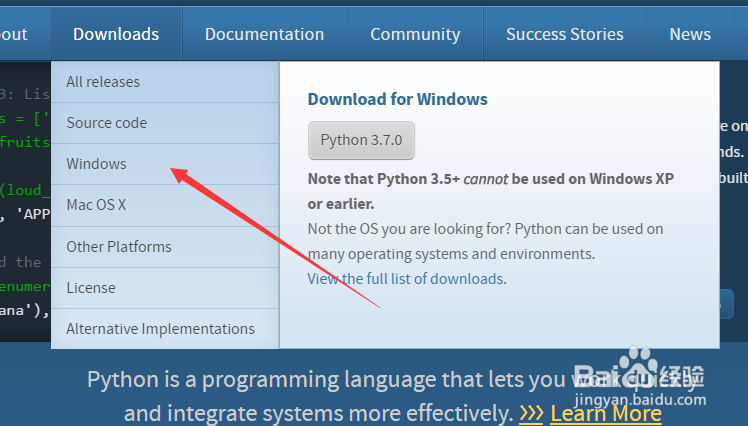
Task: Open Success Stories in the navigation bar
Action: click(x=564, y=34)
